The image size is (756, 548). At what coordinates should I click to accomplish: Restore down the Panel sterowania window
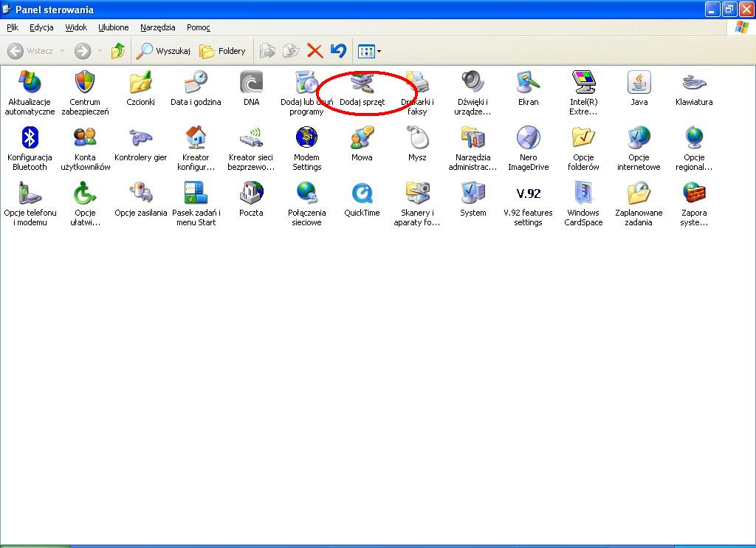coord(729,9)
